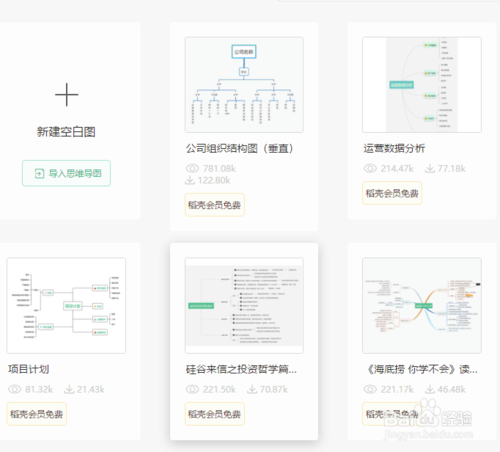Viewport: 500px width, 452px height.
Task: Click the eye icon beside 81.32k
Action: click(14, 389)
